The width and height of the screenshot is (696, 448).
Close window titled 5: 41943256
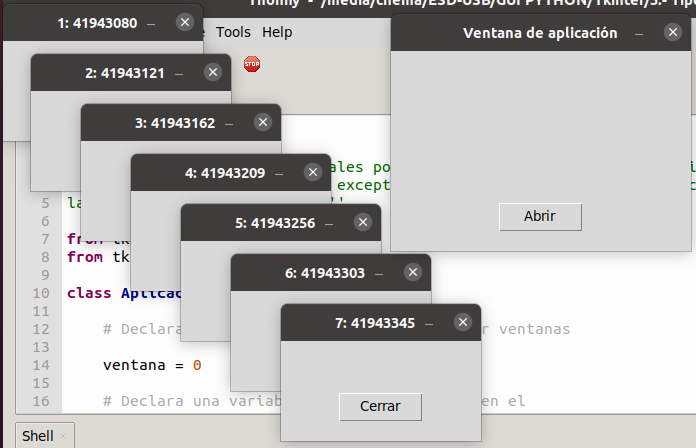(x=363, y=222)
